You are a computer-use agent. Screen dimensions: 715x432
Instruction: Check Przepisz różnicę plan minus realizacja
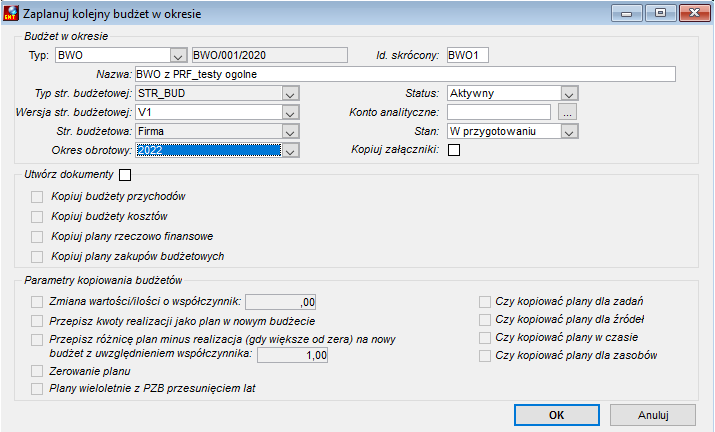tap(37, 340)
